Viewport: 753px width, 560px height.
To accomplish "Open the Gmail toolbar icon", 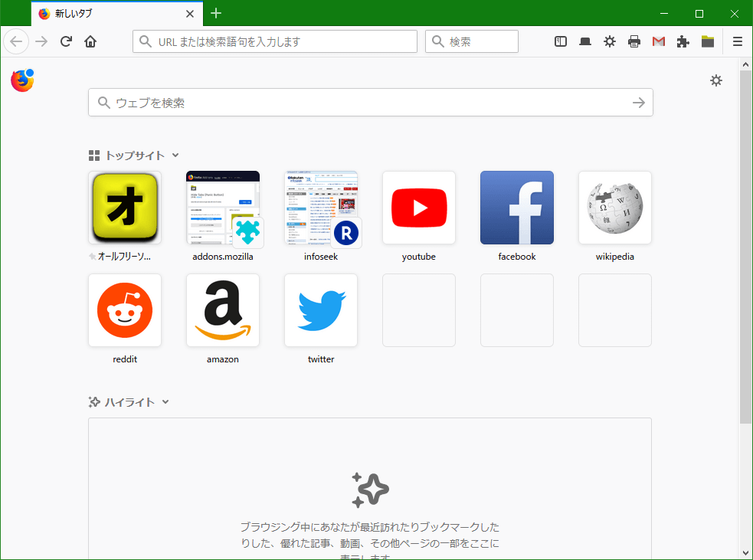I will [658, 42].
